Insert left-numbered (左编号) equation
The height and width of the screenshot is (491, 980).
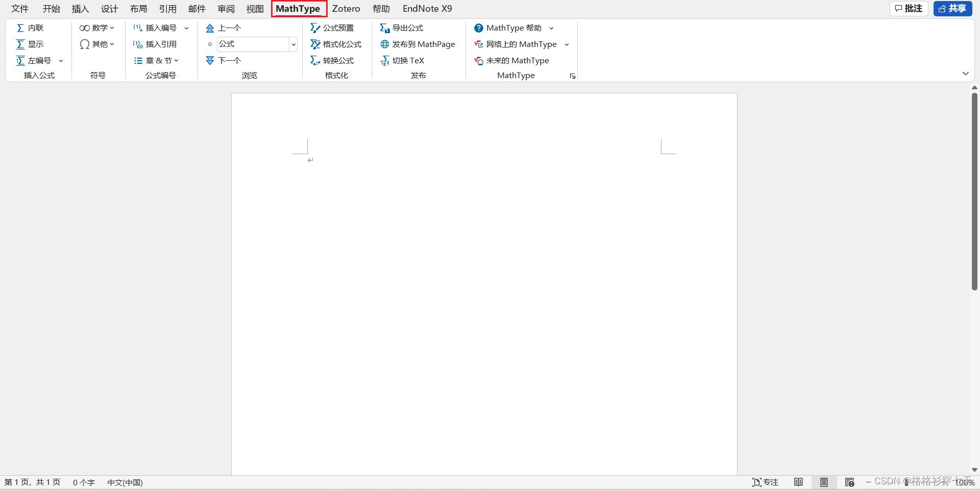point(34,61)
